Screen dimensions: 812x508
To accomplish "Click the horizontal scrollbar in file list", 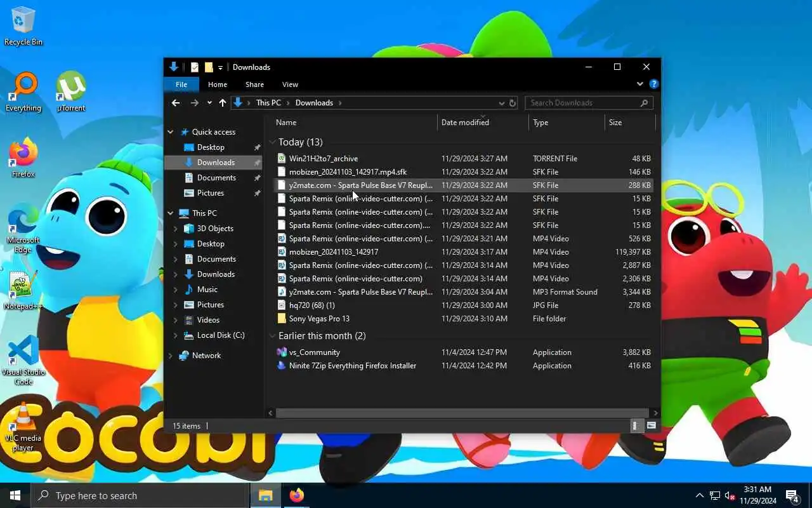I will (462, 413).
